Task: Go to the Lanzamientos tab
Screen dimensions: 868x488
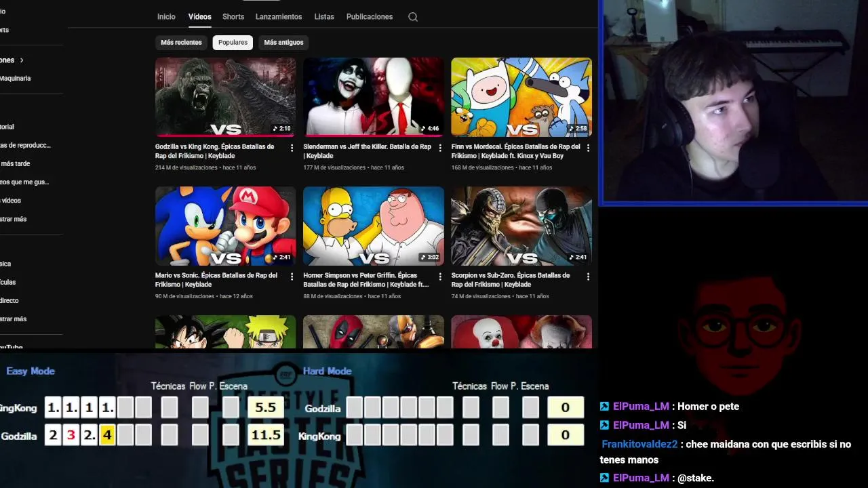Action: coord(279,17)
